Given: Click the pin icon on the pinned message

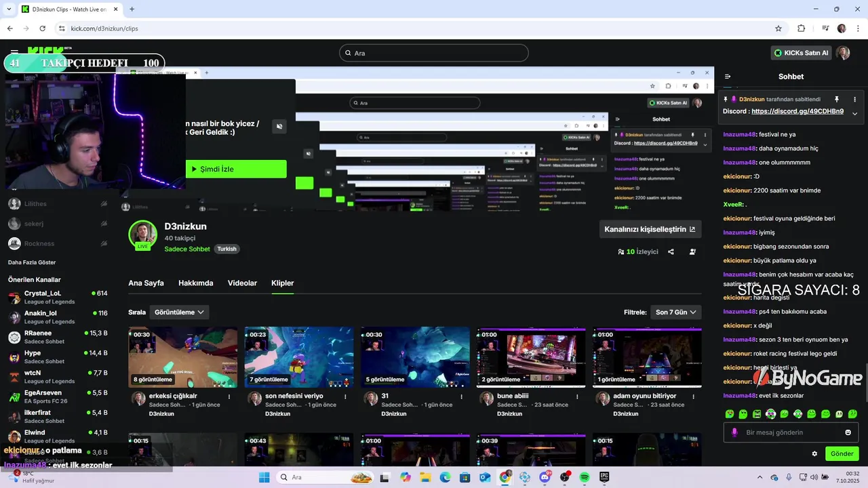Looking at the screenshot, I should coord(836,99).
